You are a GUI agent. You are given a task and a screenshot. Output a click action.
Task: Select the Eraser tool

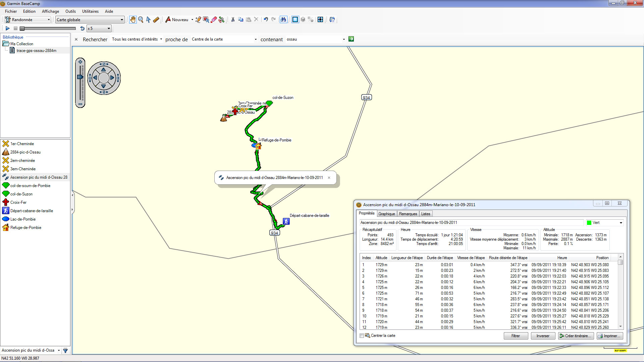tap(214, 20)
